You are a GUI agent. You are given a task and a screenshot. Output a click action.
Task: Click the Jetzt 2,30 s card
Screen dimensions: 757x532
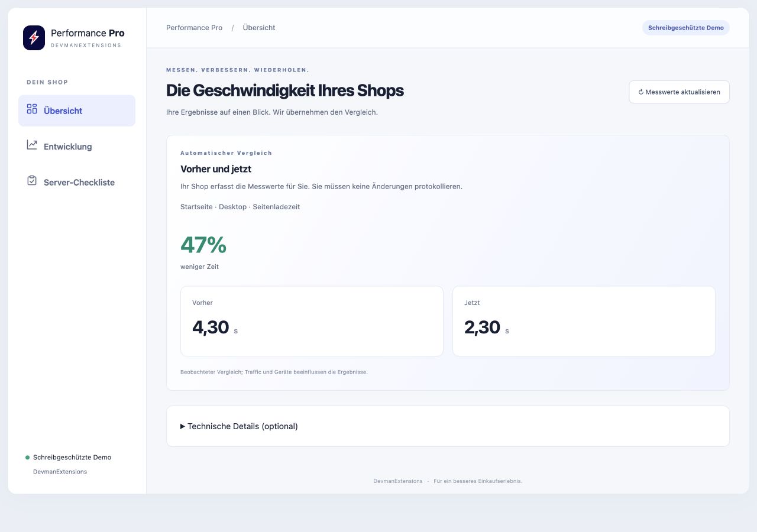(x=584, y=321)
